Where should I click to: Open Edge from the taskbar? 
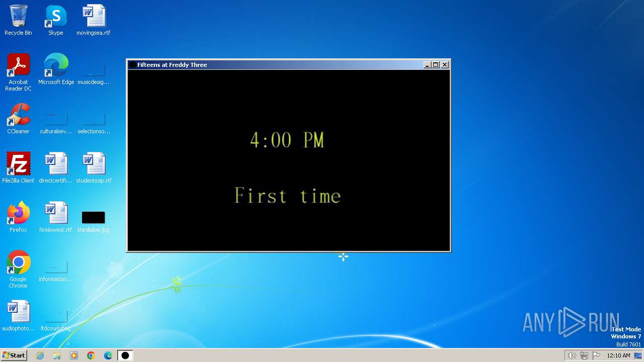coord(108,355)
